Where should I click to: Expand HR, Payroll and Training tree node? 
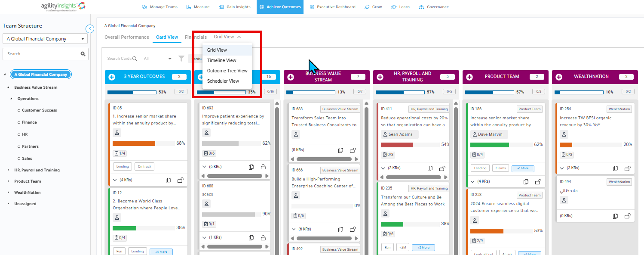[x=8, y=170]
